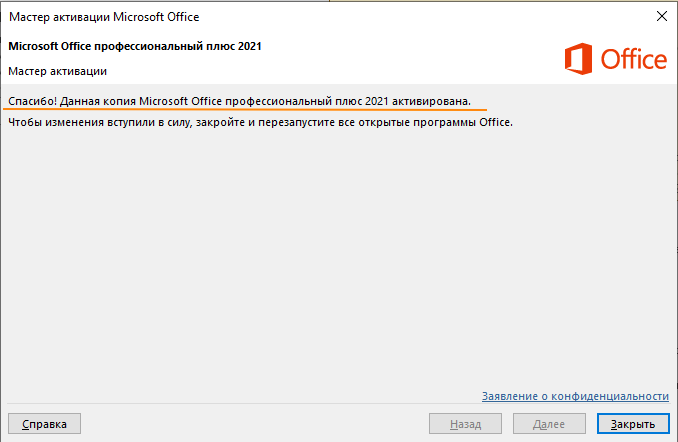Click the bold Microsoft Office профессиональный плюс 2021 heading
678x442 pixels.
point(135,46)
